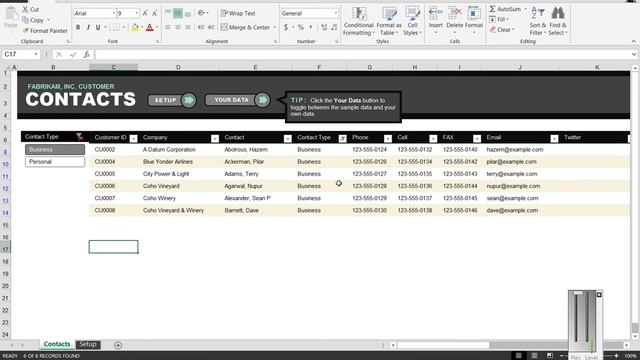The width and height of the screenshot is (640, 360).
Task: Apply the red Font Color swatch
Action: (150, 28)
